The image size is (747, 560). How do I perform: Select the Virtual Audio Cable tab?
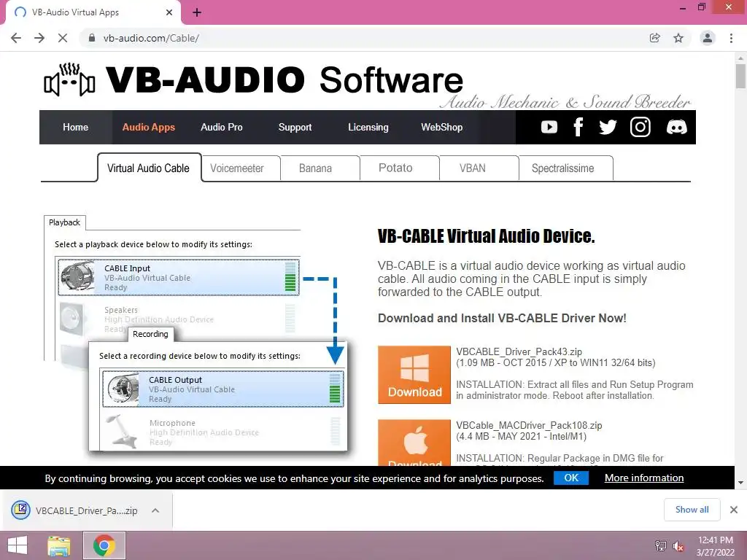[x=149, y=168]
